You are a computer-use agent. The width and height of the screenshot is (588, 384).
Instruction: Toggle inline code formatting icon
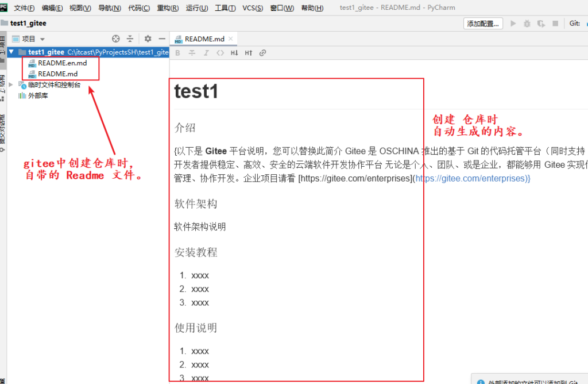pyautogui.click(x=220, y=53)
